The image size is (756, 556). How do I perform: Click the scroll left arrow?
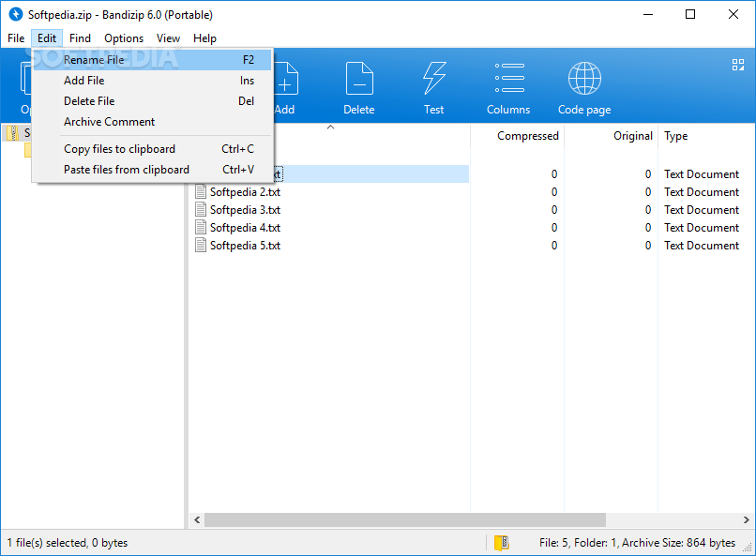[x=197, y=519]
